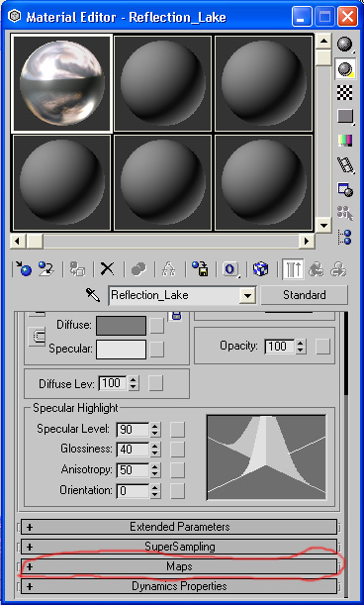Select the bottom-left gray sample slot
The width and height of the screenshot is (364, 605).
[x=62, y=182]
